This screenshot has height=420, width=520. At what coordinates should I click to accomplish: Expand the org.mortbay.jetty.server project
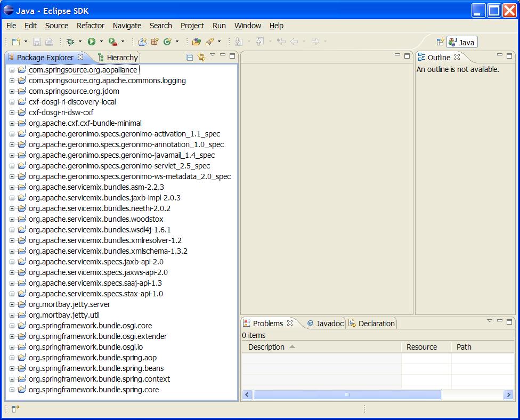point(12,304)
